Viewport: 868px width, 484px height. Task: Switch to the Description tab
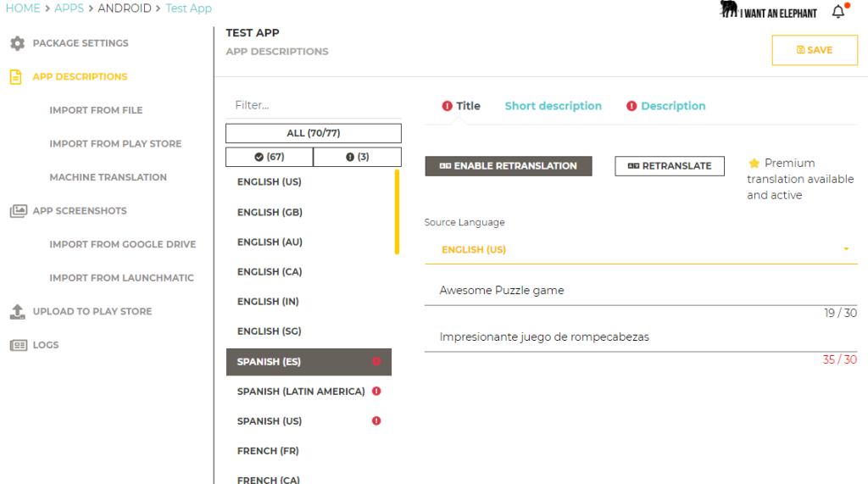coord(666,106)
